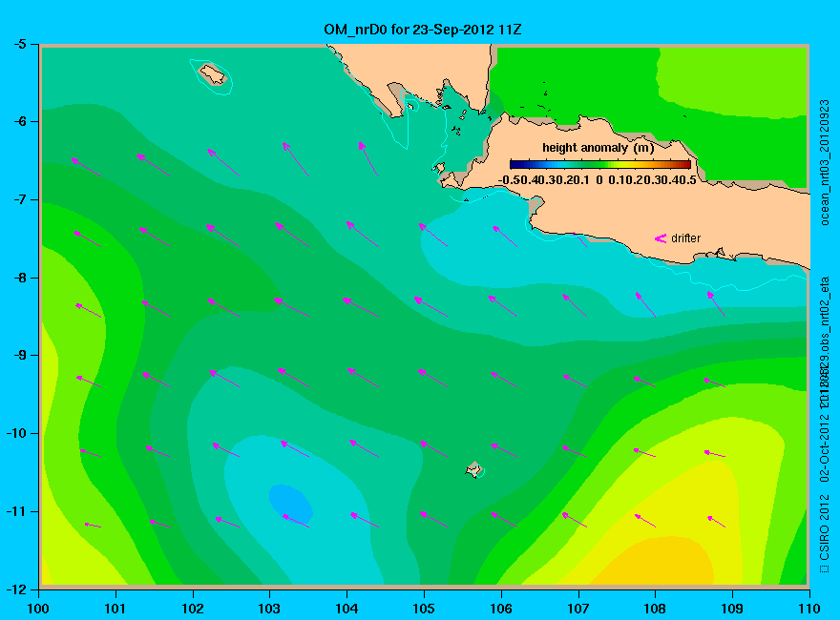Click the x-axis label 104
Viewport: 840px width, 620px height.
point(346,609)
